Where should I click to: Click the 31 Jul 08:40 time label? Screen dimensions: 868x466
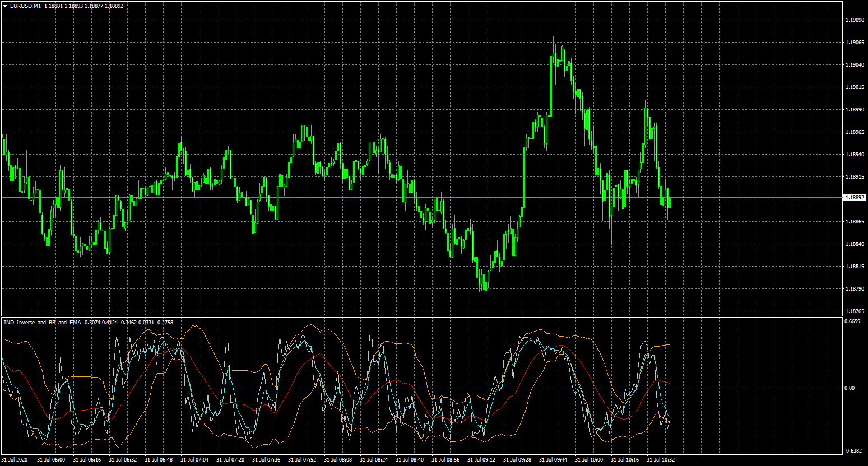(x=410, y=460)
